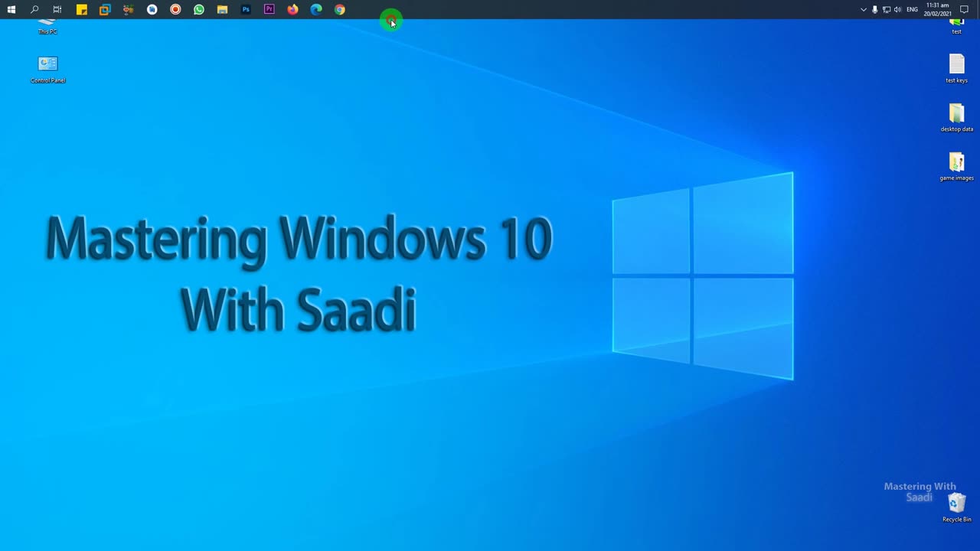Open Task View on the taskbar
980x551 pixels.
(57, 9)
